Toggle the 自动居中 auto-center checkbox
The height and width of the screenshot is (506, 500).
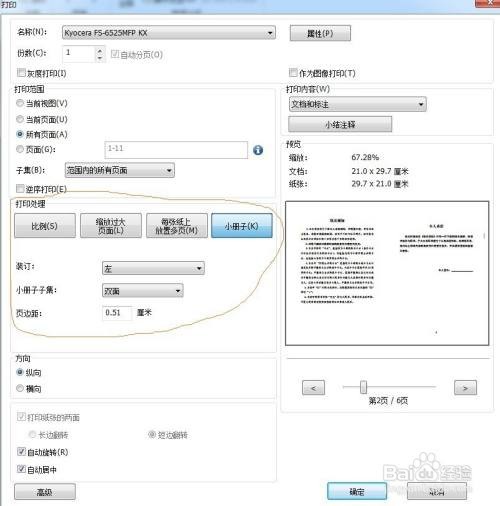pyautogui.click(x=21, y=469)
